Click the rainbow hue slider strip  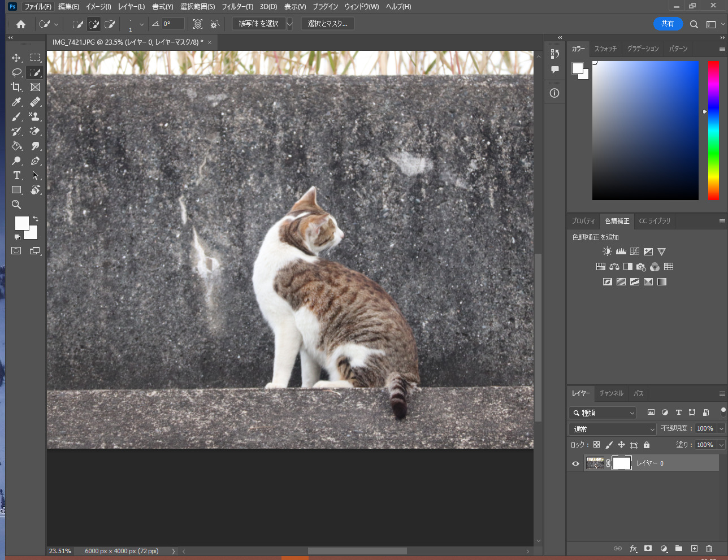tap(713, 130)
